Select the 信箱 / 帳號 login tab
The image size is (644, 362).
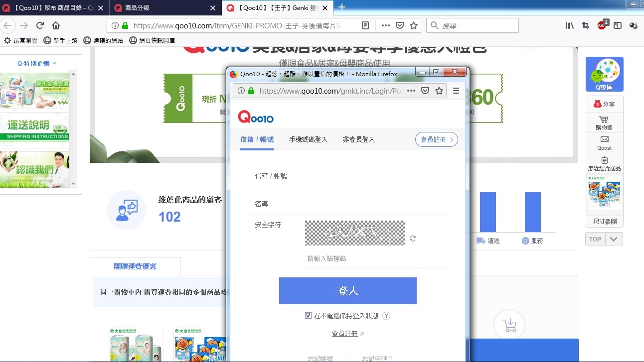click(257, 139)
